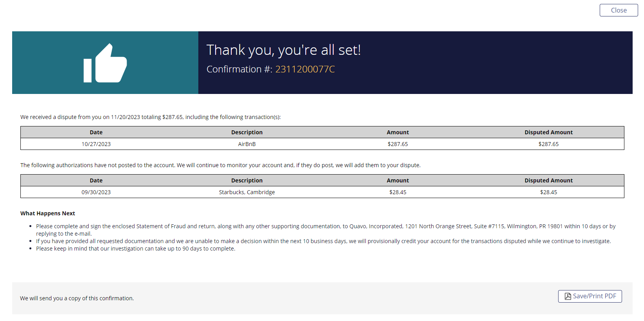Click the Starbucks, Cambridge description cell
This screenshot has height=321, width=644.
[247, 192]
